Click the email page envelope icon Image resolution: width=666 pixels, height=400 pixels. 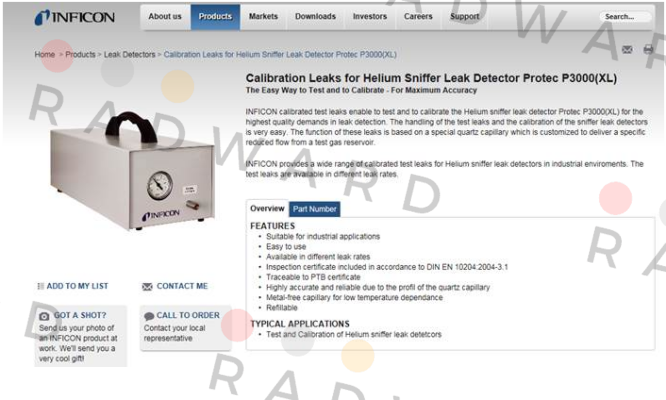click(x=627, y=50)
